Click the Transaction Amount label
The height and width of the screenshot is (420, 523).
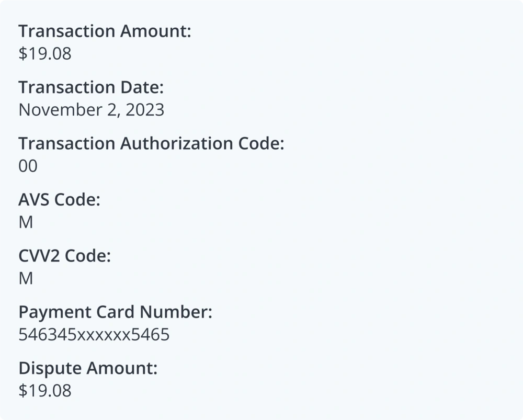(x=105, y=31)
